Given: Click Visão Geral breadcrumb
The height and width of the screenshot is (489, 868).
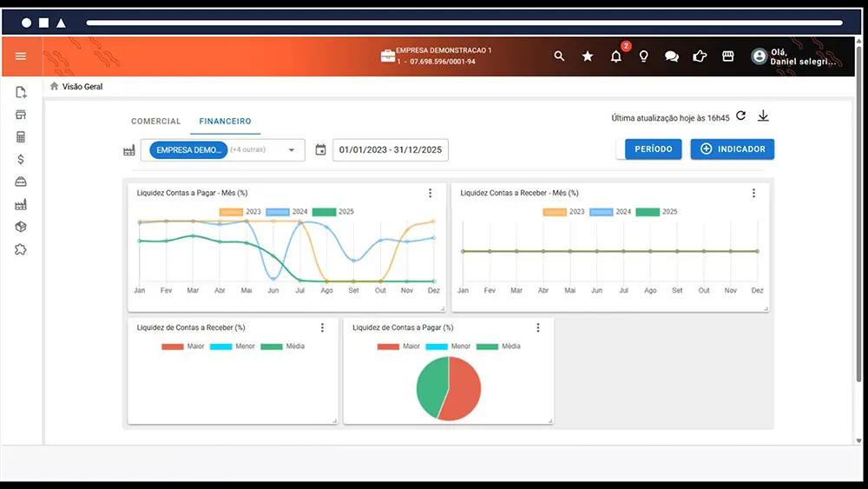Looking at the screenshot, I should tap(82, 86).
